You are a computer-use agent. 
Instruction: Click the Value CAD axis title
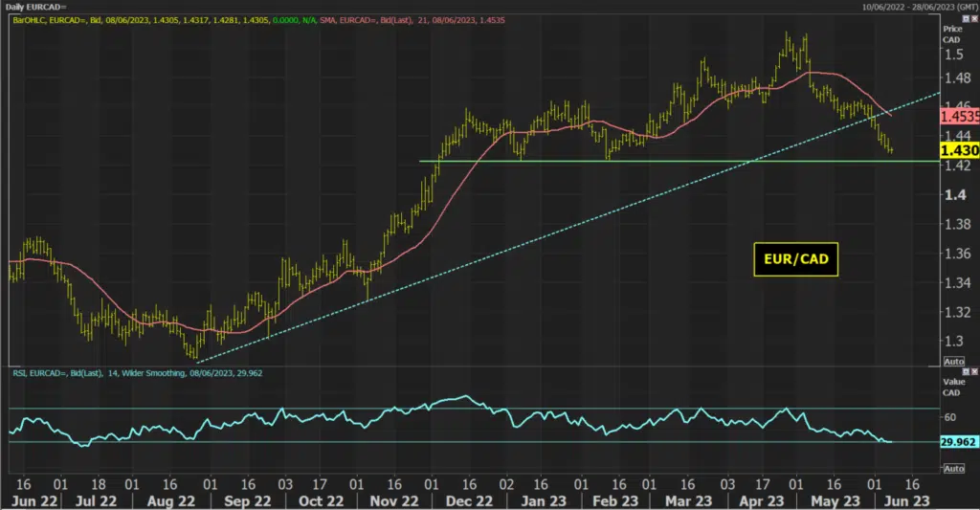954,387
